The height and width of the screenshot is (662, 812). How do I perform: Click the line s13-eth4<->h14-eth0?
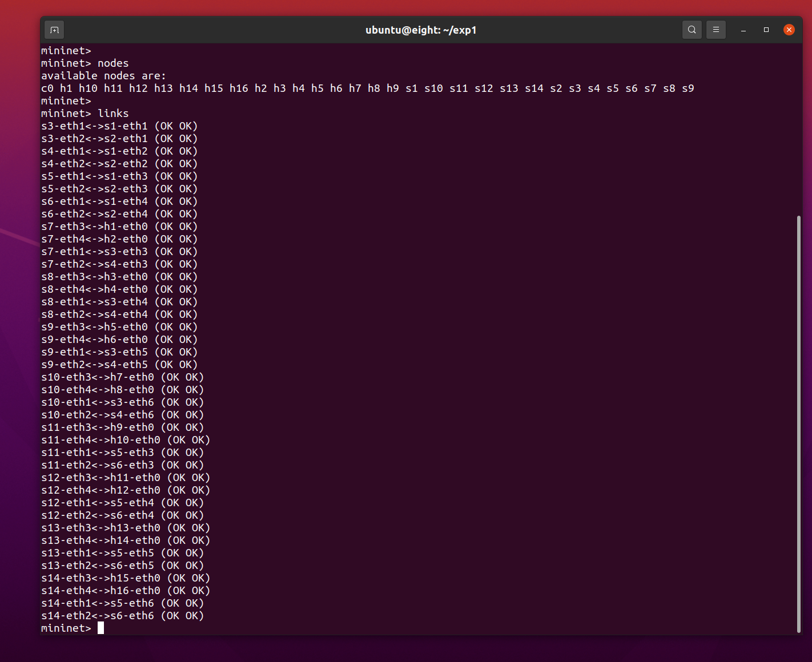point(126,540)
